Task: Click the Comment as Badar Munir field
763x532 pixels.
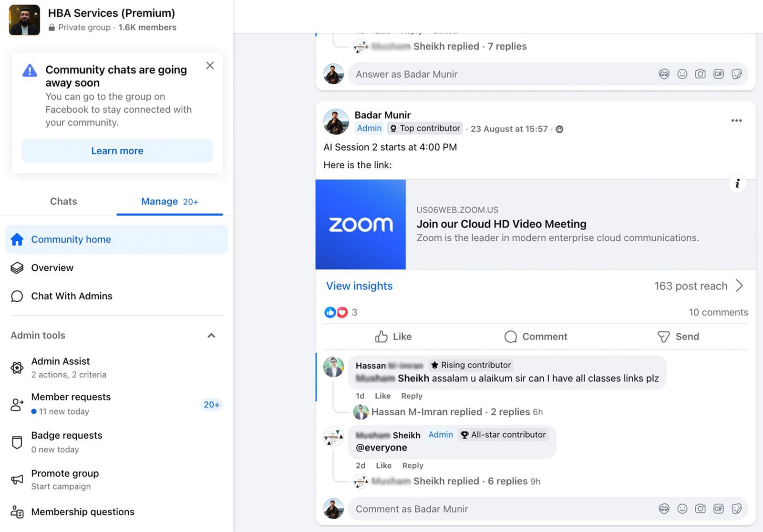Action: [x=501, y=509]
